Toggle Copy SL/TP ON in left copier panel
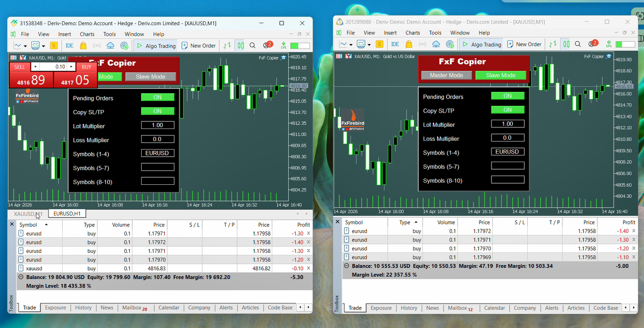 158,111
